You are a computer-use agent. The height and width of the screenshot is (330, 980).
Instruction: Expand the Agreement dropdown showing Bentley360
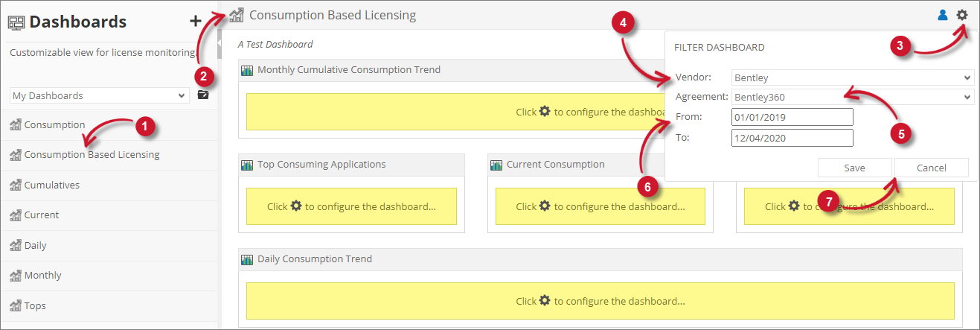pyautogui.click(x=852, y=97)
